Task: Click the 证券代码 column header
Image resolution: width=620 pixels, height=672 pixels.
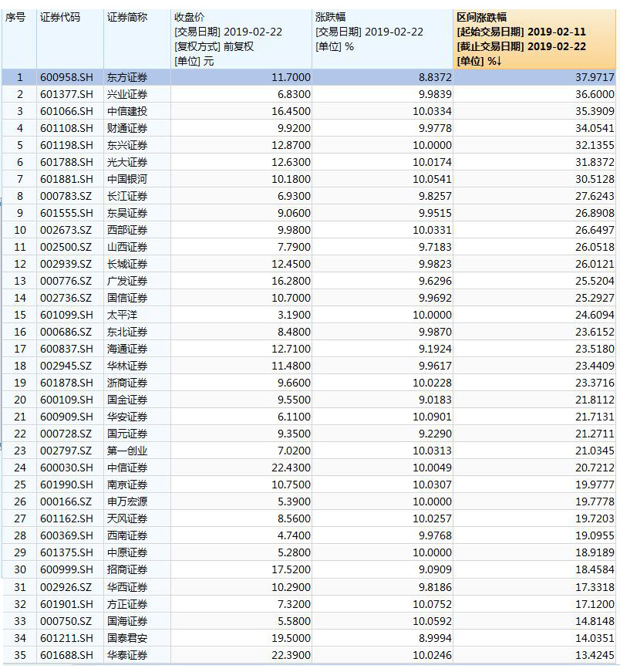Action: [x=70, y=39]
